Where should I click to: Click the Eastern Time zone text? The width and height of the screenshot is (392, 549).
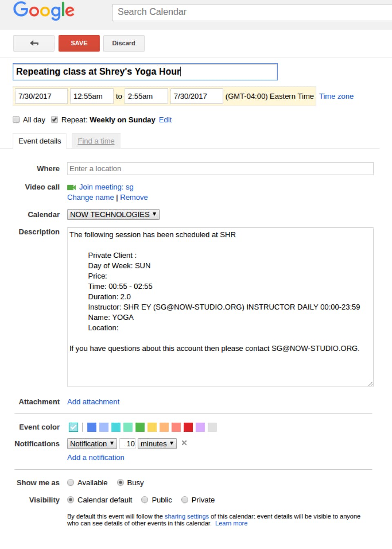point(269,96)
